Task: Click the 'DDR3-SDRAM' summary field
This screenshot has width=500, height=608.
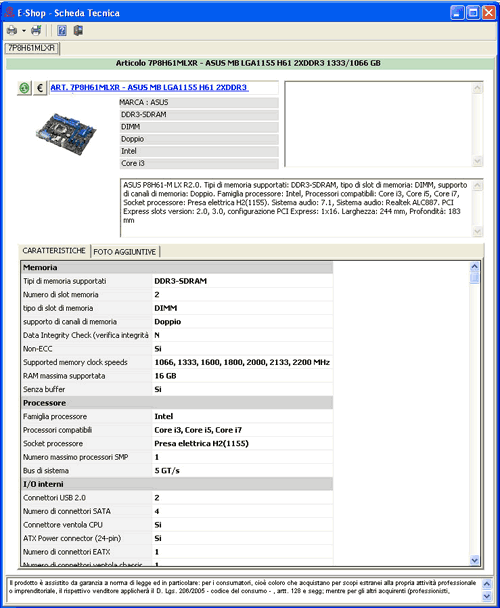Action: tap(199, 115)
